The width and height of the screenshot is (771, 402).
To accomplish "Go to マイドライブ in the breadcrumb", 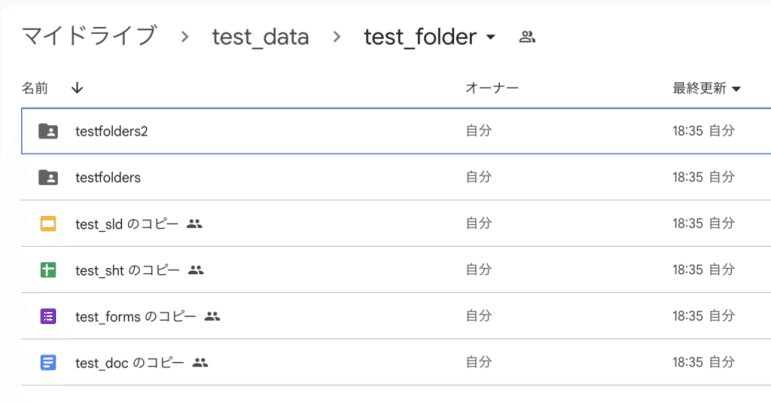I will pos(89,36).
